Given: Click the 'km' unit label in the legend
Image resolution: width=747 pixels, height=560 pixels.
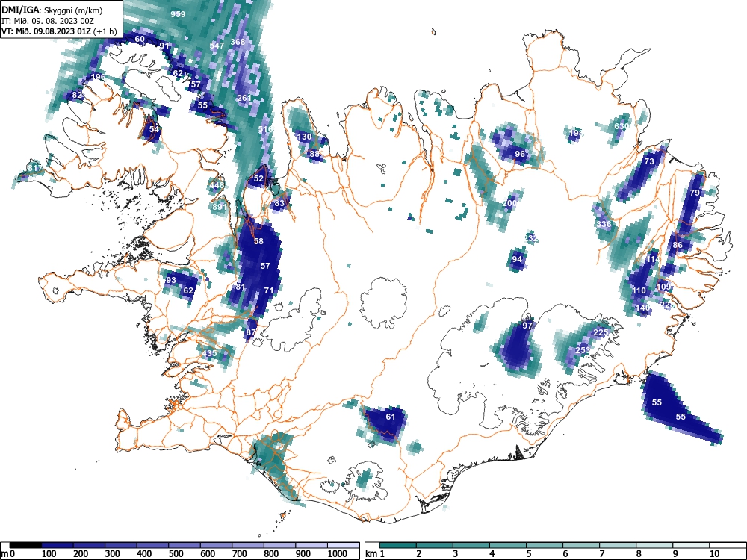Looking at the screenshot, I should [371, 554].
